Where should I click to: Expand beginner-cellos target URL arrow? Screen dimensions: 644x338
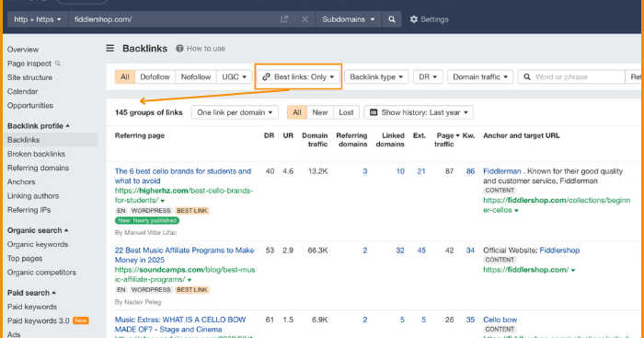(516, 211)
